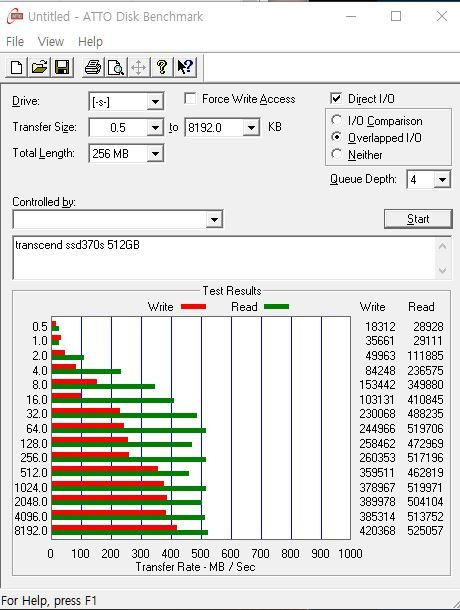460x610 pixels.
Task: Close the ATTO Disk Benchmark window
Action: [x=442, y=16]
